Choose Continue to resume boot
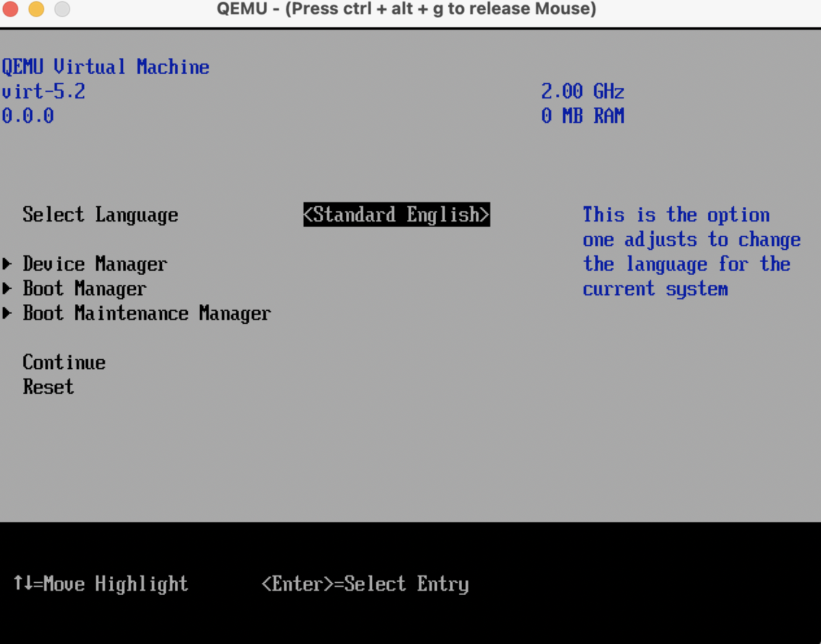Screen dimensions: 821x644 click(x=64, y=362)
